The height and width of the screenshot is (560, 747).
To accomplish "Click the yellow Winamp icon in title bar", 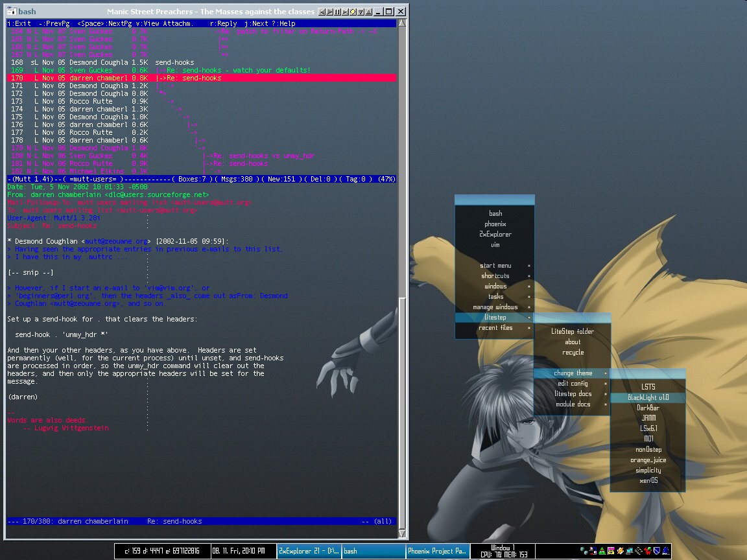I will point(353,12).
